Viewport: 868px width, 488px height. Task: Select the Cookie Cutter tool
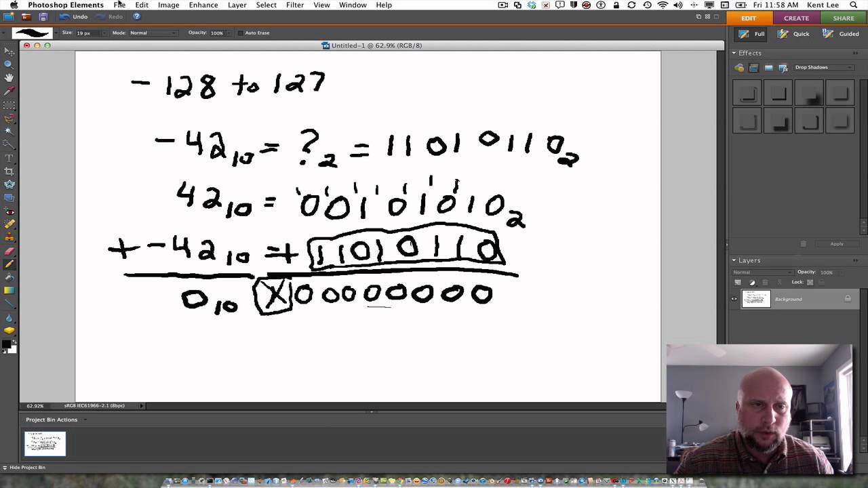(9, 184)
